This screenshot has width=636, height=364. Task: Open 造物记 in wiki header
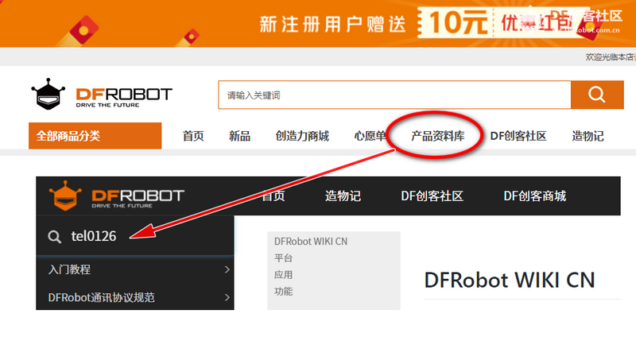[343, 196]
